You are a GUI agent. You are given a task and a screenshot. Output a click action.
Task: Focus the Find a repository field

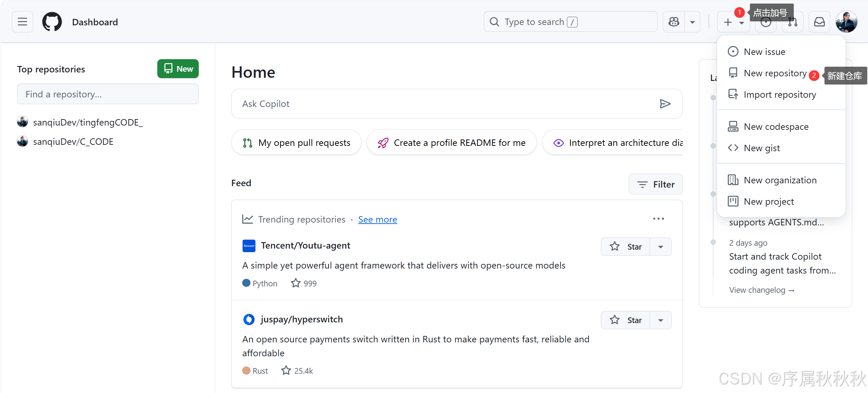108,94
